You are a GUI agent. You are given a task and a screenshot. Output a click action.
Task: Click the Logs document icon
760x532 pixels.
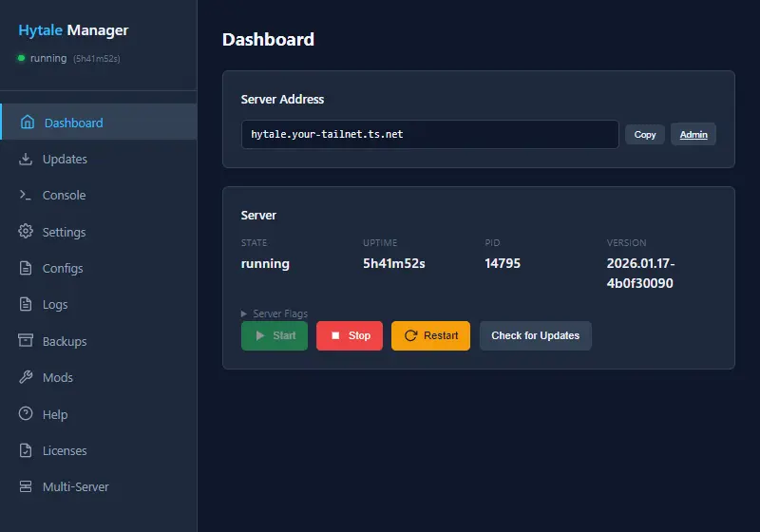click(x=26, y=304)
